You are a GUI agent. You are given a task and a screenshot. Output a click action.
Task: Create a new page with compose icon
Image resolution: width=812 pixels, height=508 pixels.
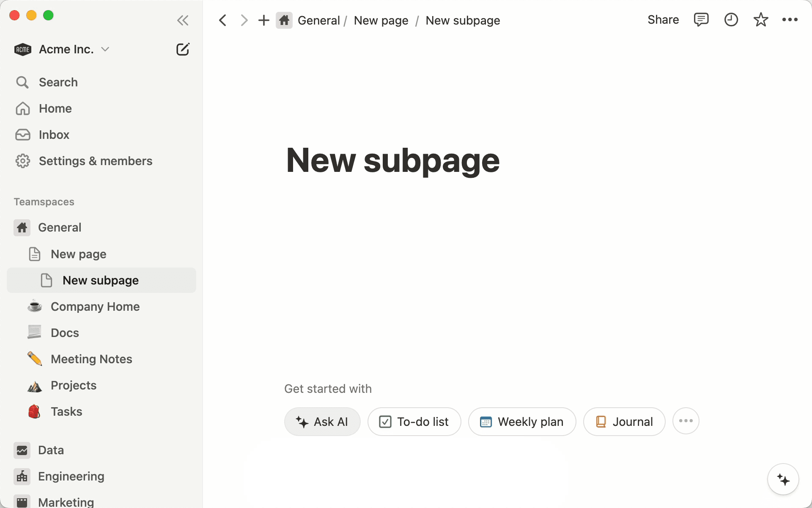point(183,50)
